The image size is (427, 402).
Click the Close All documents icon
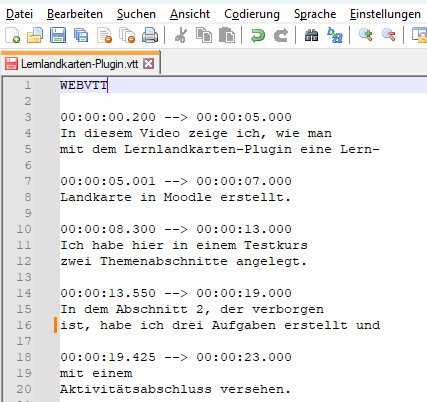(127, 35)
